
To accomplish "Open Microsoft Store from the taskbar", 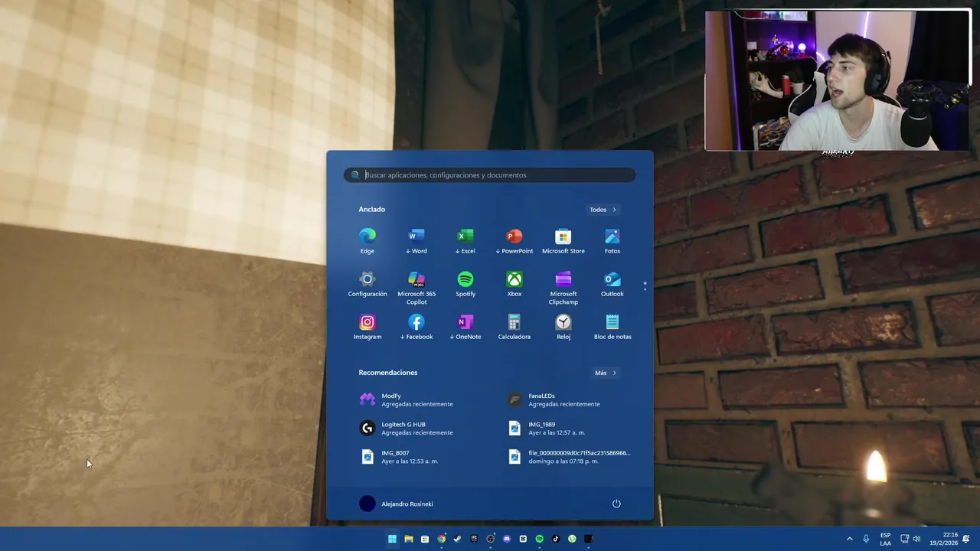I will 425,539.
